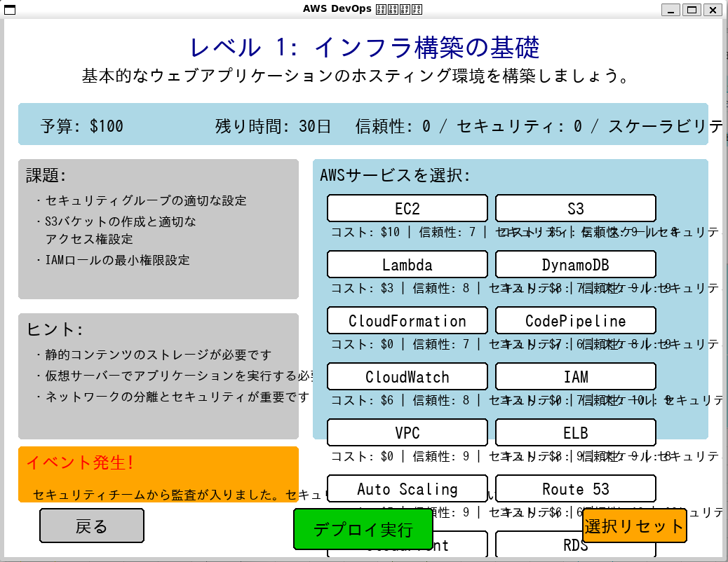Screen dimensions: 728x562
Task: Select the Auto Scaling service
Action: pyautogui.click(x=407, y=488)
